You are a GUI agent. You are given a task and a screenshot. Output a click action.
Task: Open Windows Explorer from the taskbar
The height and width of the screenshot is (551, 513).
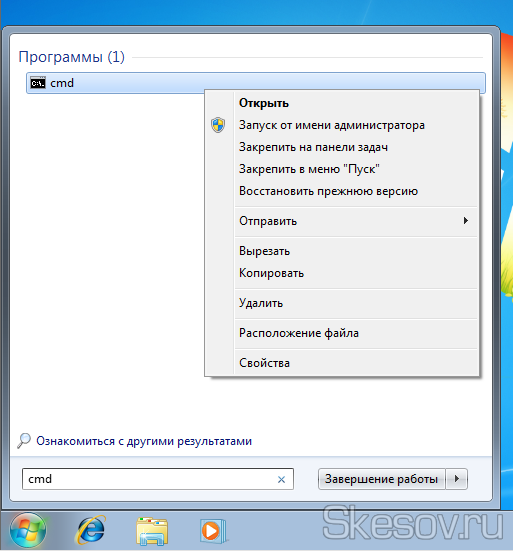(x=152, y=531)
